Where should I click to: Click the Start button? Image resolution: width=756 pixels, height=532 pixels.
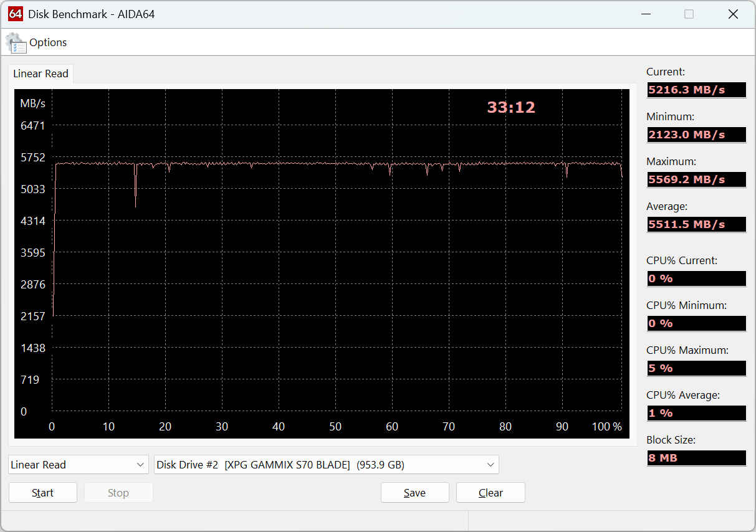43,493
